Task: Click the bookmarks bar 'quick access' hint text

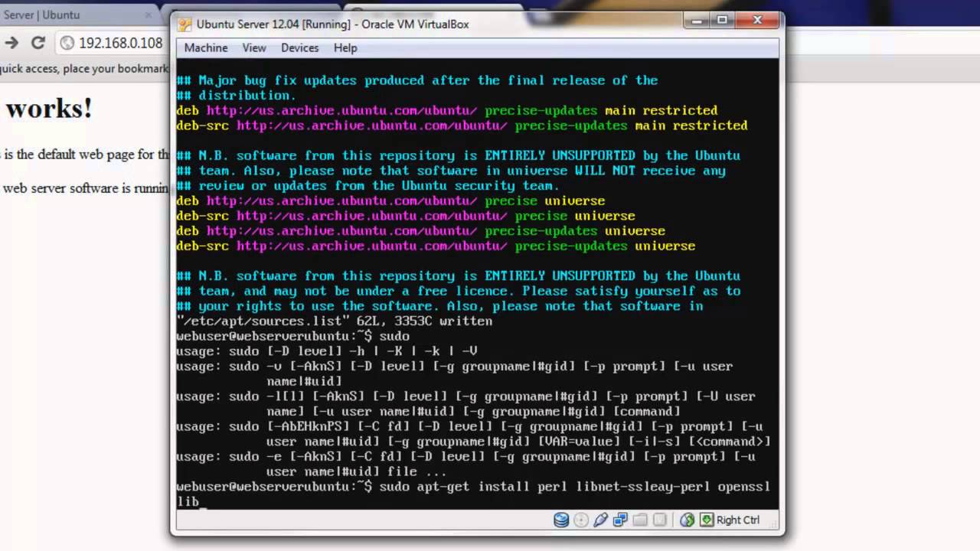Action: [83, 69]
